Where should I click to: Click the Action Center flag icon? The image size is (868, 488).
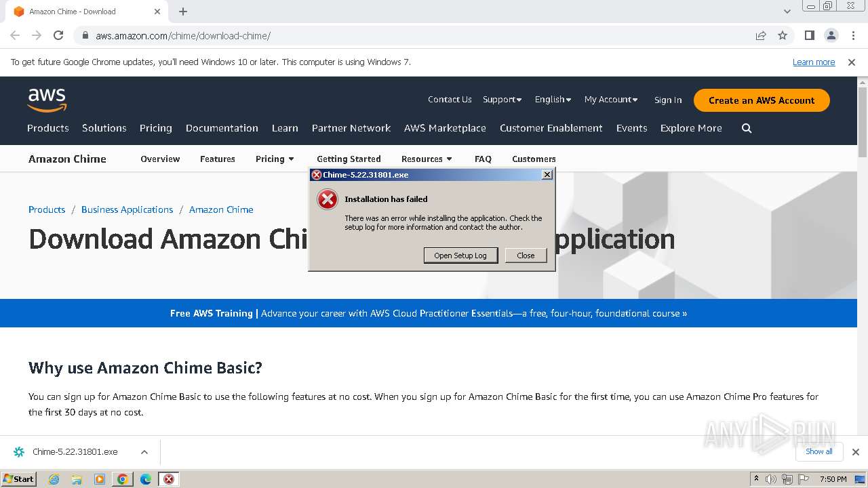803,479
